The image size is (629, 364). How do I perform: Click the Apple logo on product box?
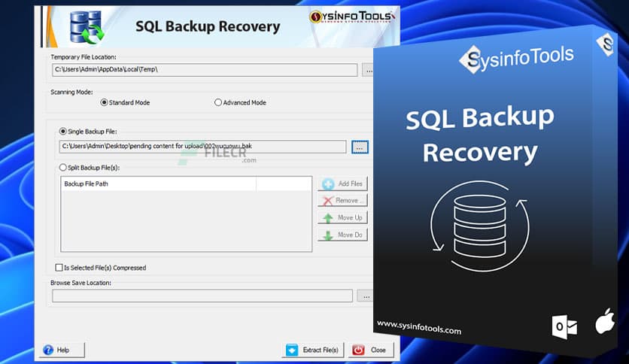click(605, 321)
